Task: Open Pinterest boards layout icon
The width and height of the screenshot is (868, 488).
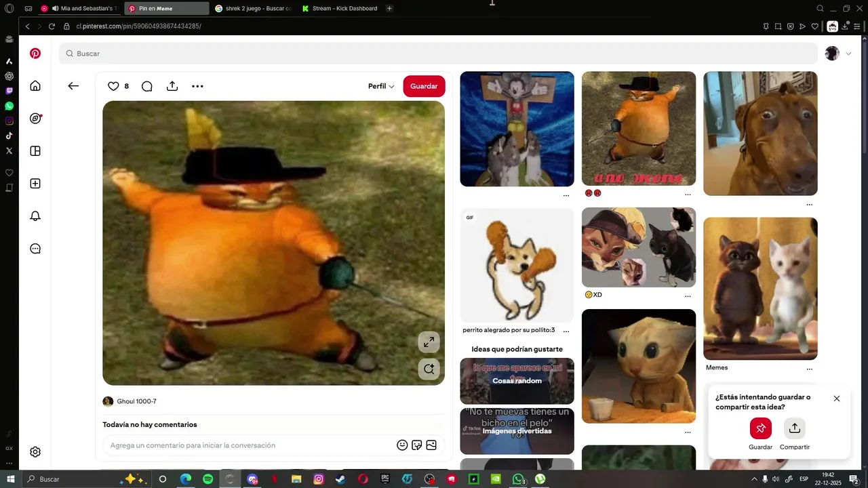Action: 35,151
